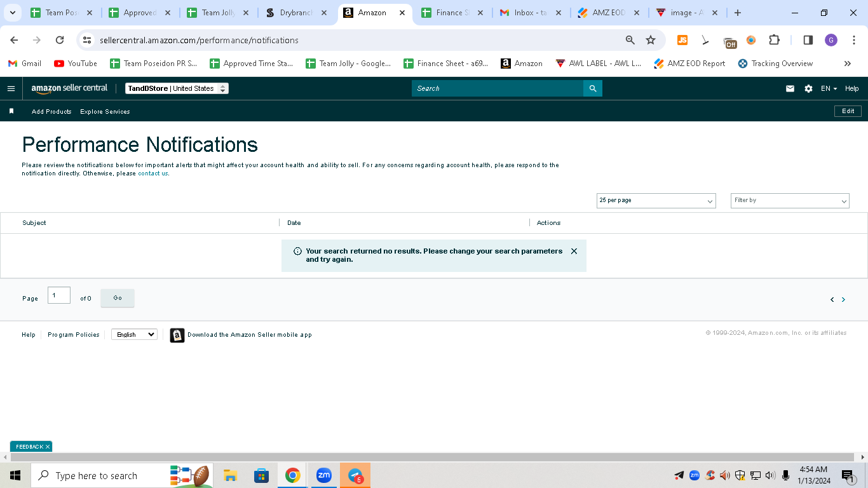
Task: Click the magnifier search button in Seller Central
Action: click(x=593, y=88)
